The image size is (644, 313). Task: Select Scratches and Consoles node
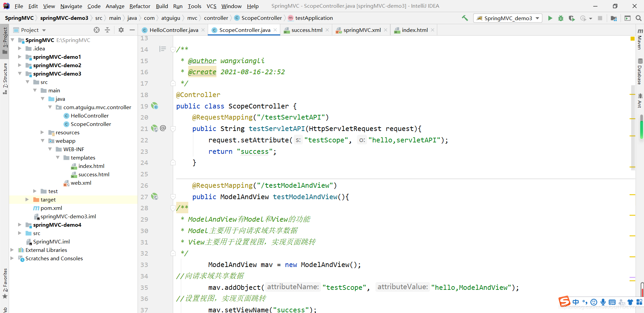(x=54, y=258)
